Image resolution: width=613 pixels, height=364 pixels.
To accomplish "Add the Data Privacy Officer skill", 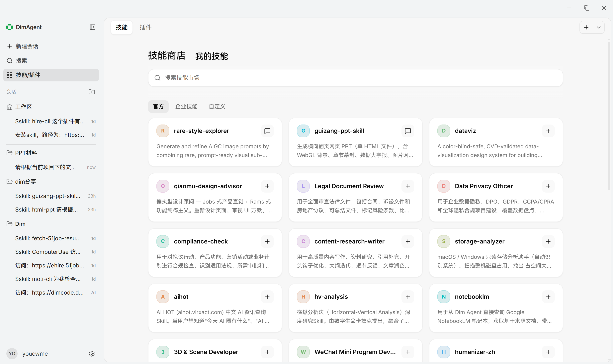I will [x=548, y=186].
